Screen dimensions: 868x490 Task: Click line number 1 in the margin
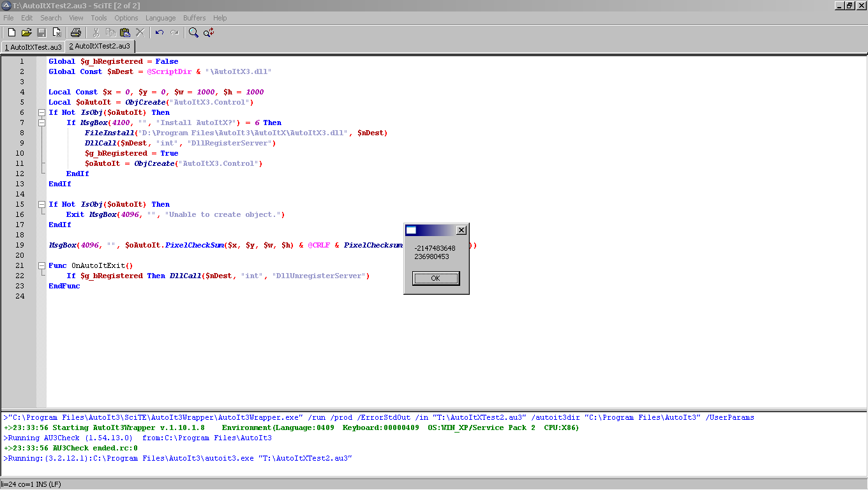[x=22, y=61]
